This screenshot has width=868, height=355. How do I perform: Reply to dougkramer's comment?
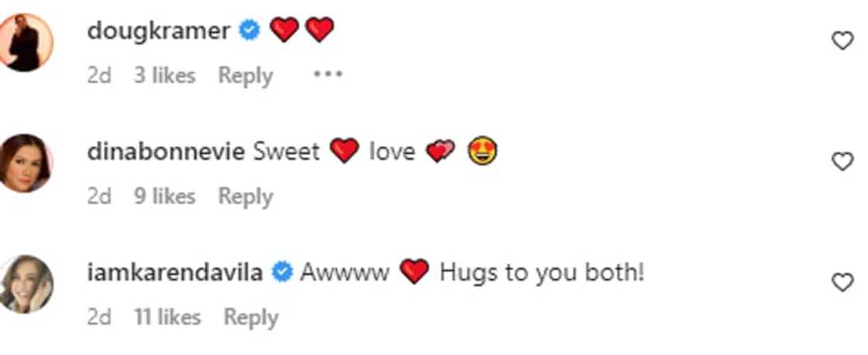245,75
